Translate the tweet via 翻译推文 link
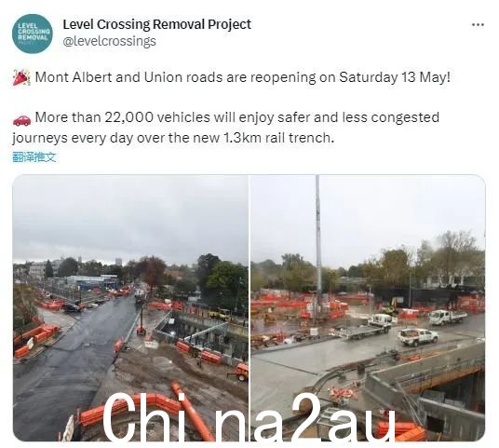The height and width of the screenshot is (448, 499). (x=34, y=157)
